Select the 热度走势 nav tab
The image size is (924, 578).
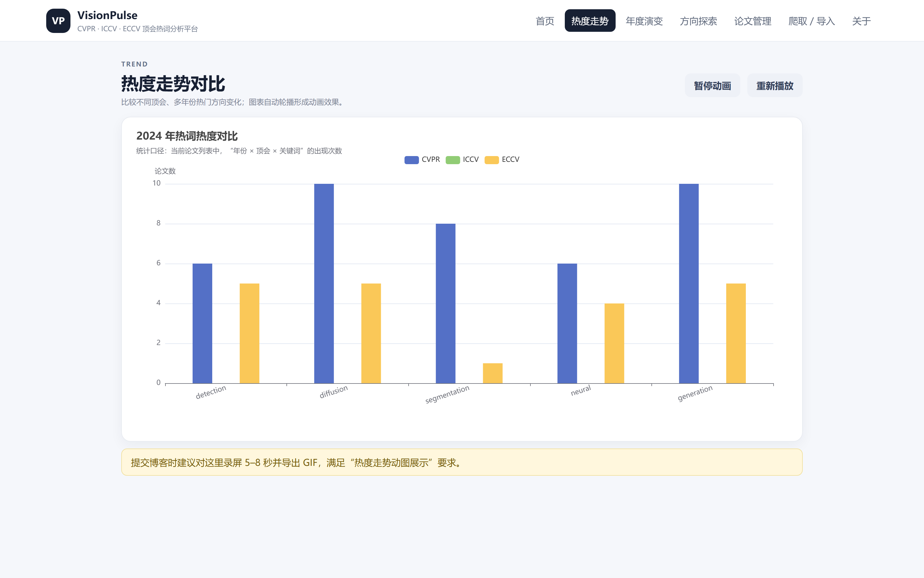[x=590, y=21]
